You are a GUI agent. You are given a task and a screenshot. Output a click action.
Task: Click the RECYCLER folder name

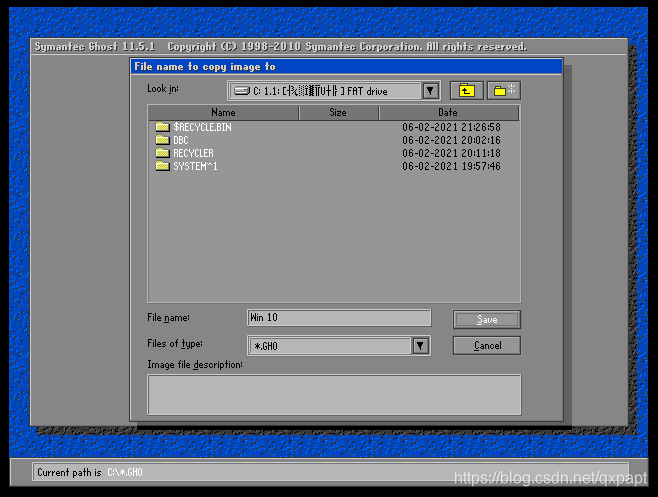[193, 153]
